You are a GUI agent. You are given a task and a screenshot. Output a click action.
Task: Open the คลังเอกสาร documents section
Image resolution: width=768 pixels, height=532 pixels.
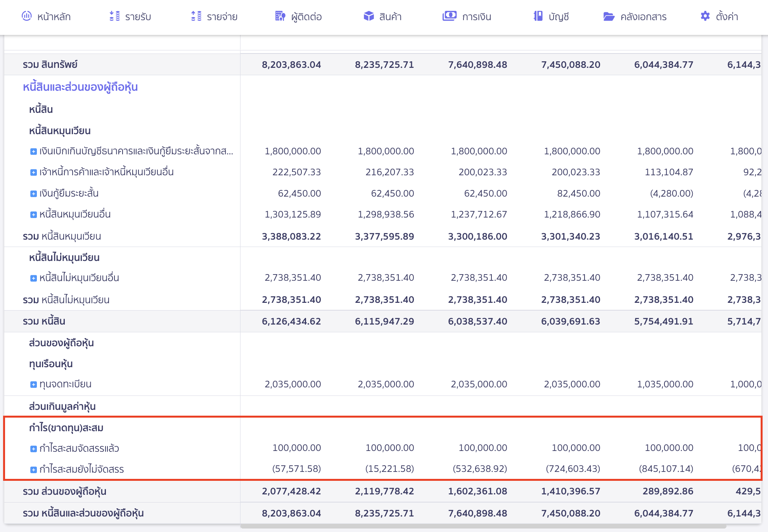[610, 16]
